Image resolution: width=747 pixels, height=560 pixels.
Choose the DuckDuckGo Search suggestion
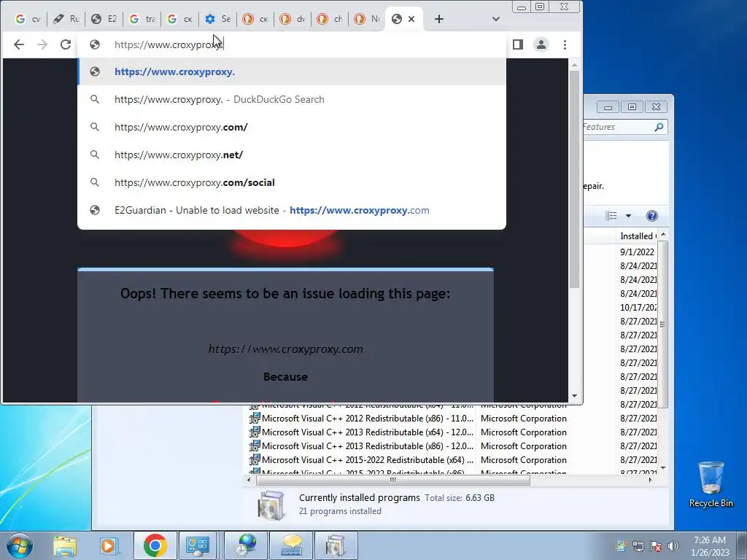click(292, 99)
